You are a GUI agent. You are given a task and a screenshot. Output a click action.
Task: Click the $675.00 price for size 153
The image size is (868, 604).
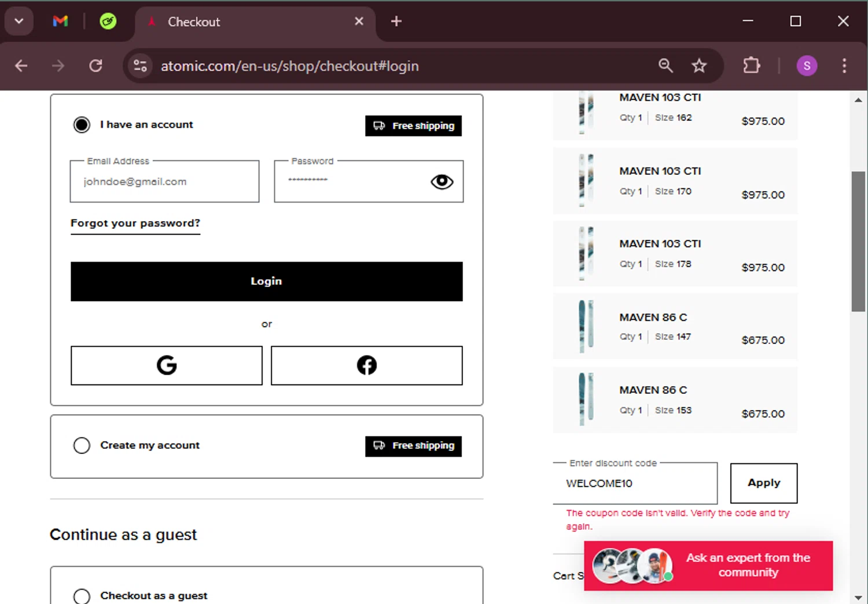pyautogui.click(x=763, y=414)
